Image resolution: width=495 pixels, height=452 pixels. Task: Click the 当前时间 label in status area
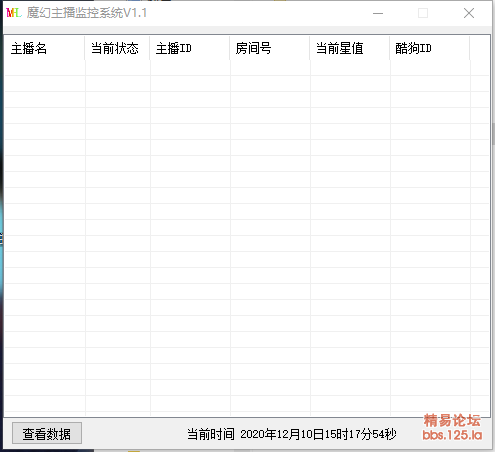(211, 434)
